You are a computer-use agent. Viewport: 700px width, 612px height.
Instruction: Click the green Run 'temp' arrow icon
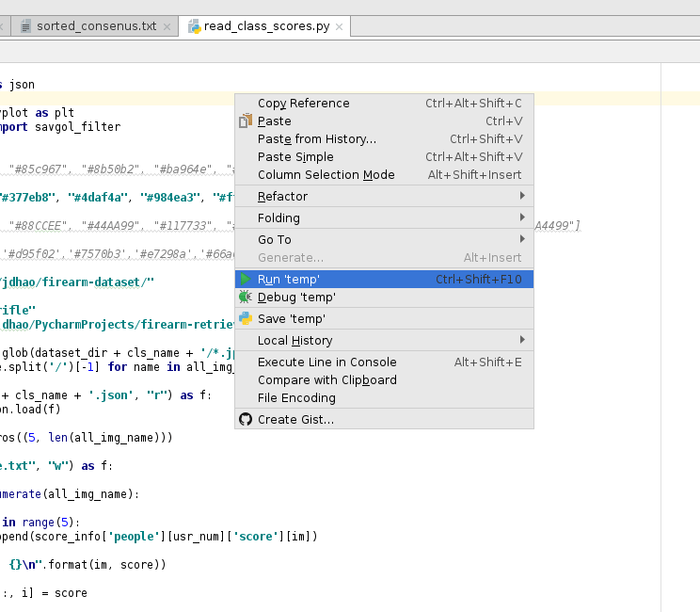tap(246, 280)
